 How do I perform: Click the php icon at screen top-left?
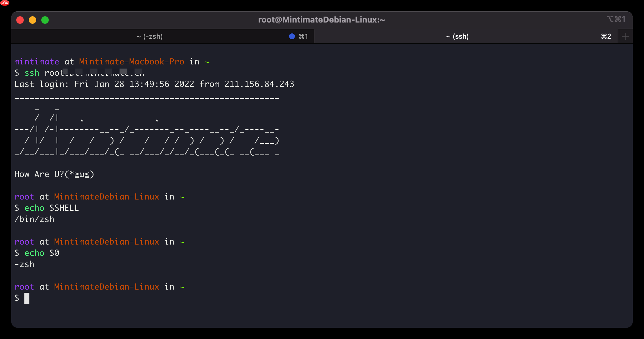click(x=5, y=3)
